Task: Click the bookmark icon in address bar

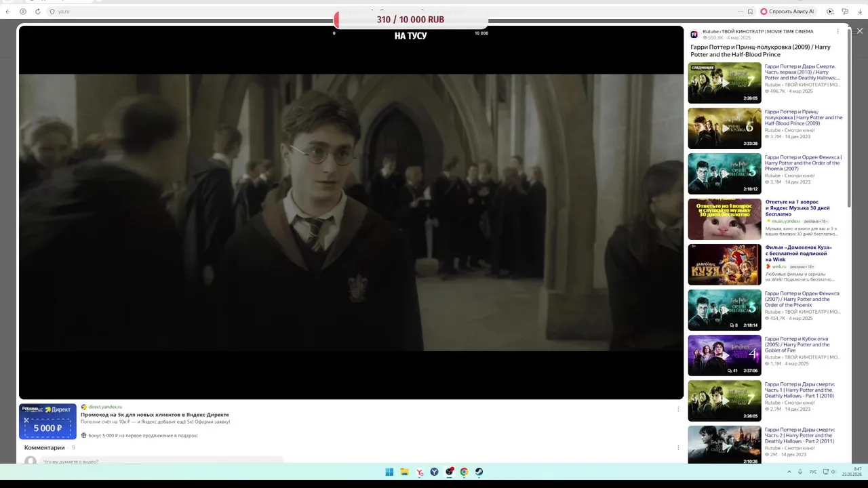Action: point(750,12)
